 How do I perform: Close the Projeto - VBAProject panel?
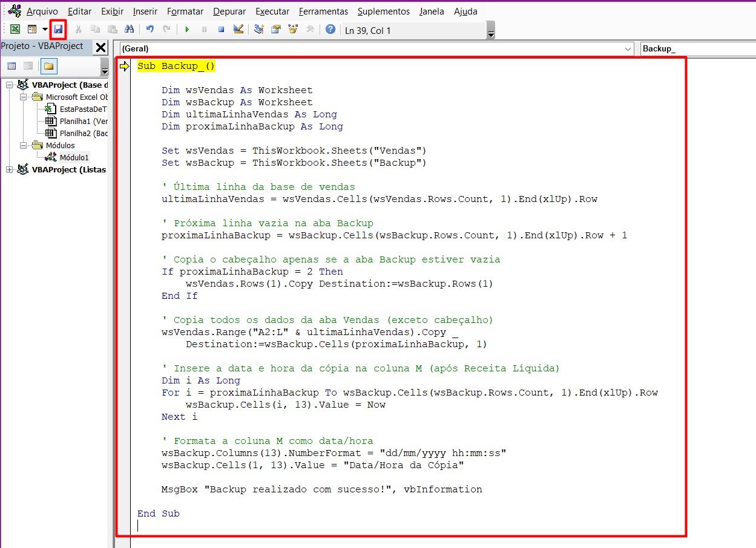100,47
